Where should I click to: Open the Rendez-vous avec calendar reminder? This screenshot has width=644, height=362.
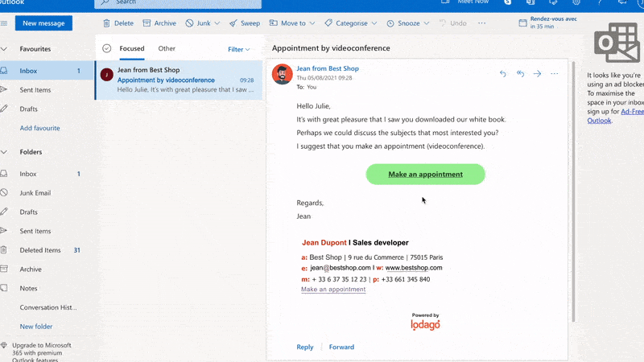tap(548, 23)
